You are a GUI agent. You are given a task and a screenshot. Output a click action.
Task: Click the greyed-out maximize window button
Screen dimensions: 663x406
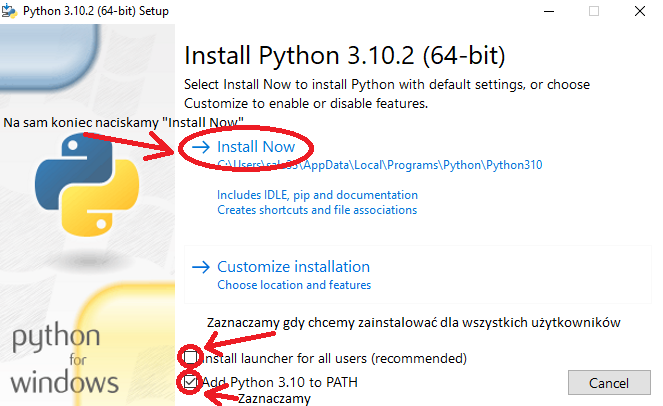point(595,10)
